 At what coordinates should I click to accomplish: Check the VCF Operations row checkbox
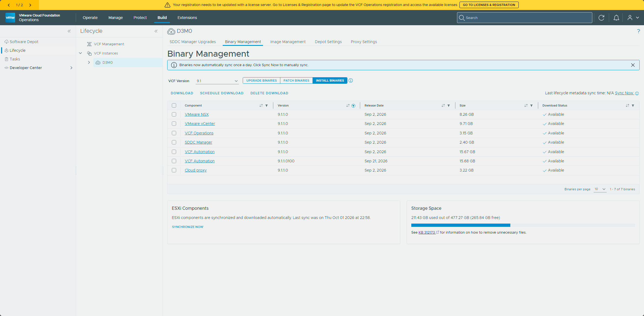(x=174, y=133)
